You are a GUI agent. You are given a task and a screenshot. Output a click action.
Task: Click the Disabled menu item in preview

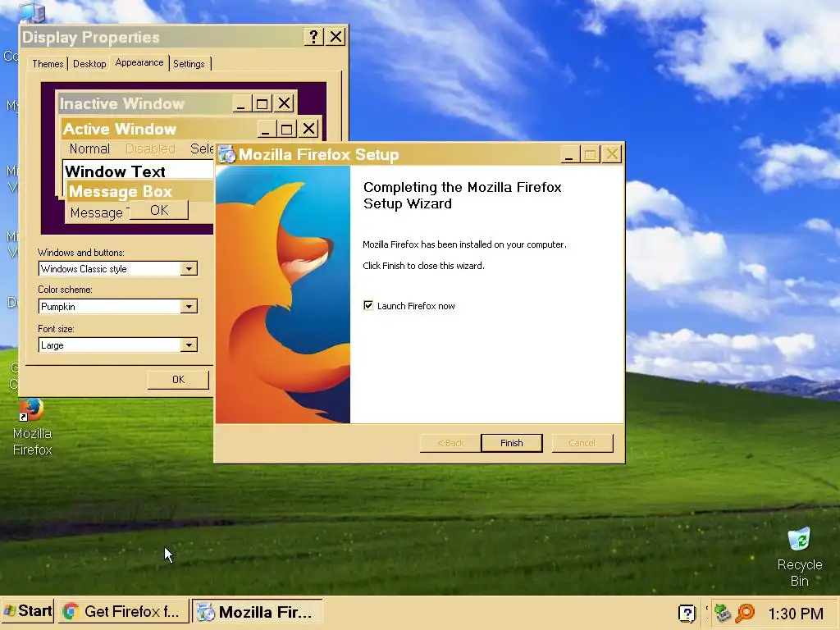(150, 148)
